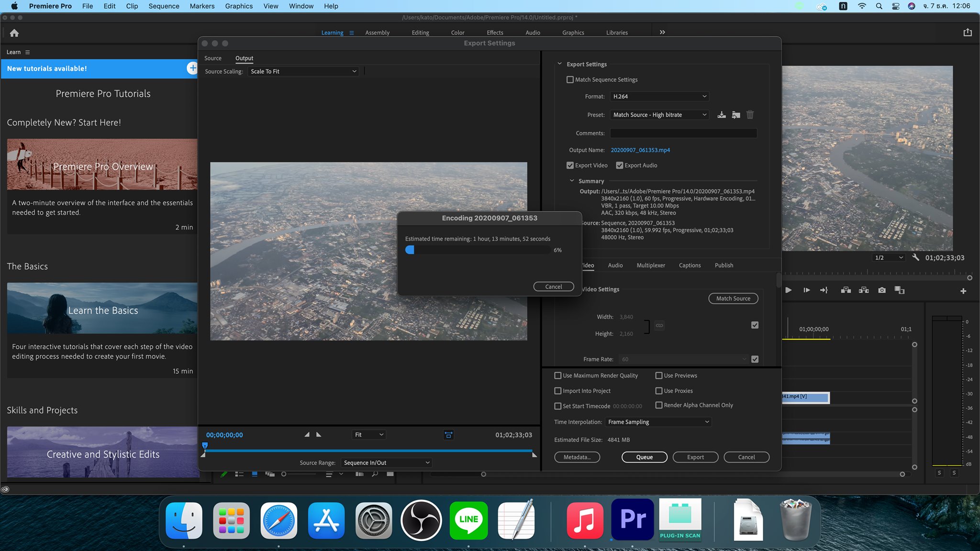Click Spotlight search in menu bar

point(879,6)
